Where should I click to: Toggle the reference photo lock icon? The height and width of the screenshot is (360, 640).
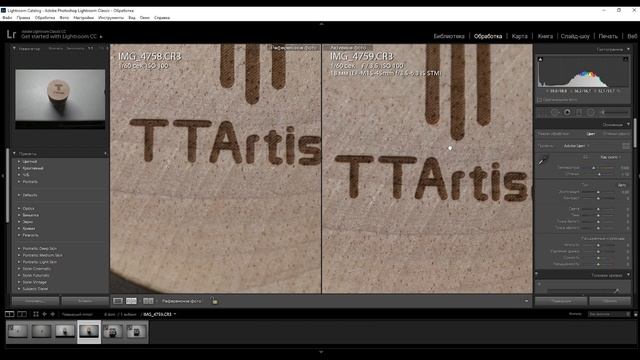coord(214,301)
